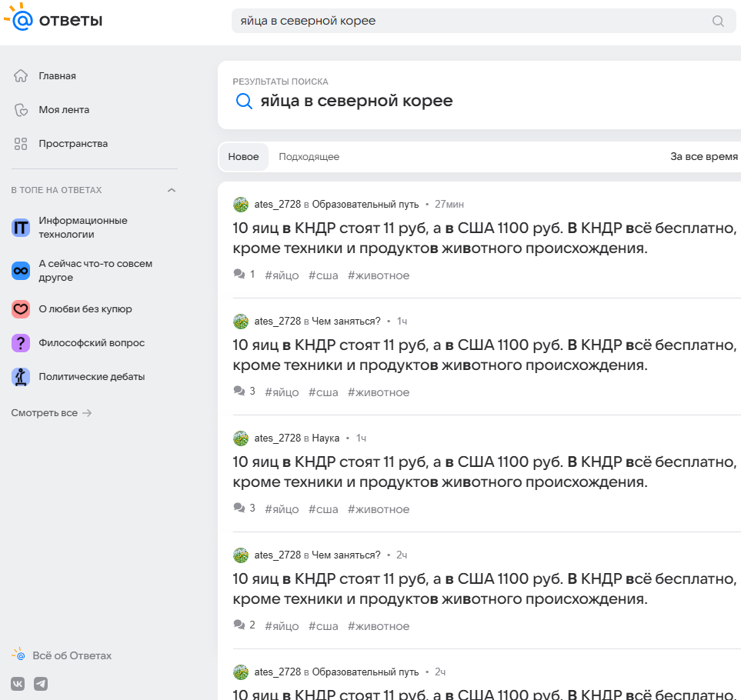Open the VK social icon
Screen dimensions: 741x700
point(18,684)
